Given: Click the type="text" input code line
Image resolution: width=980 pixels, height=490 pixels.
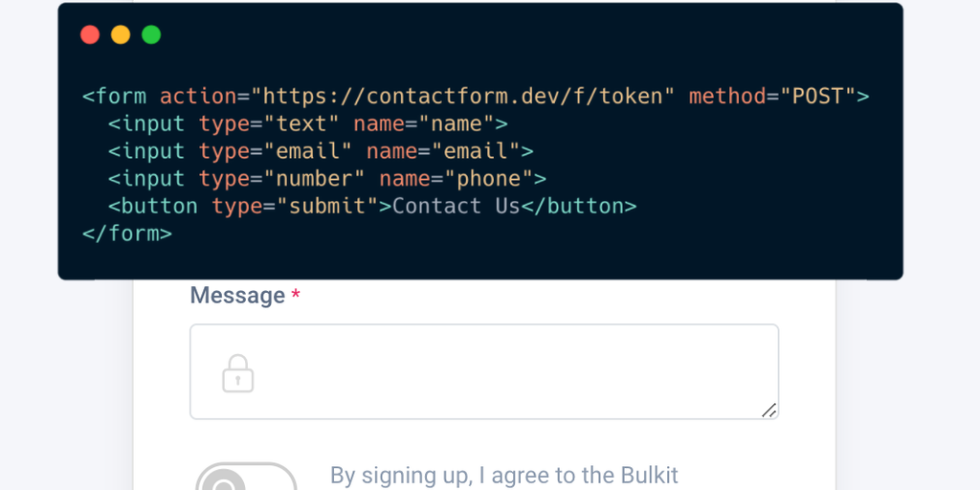Looking at the screenshot, I should [x=306, y=123].
